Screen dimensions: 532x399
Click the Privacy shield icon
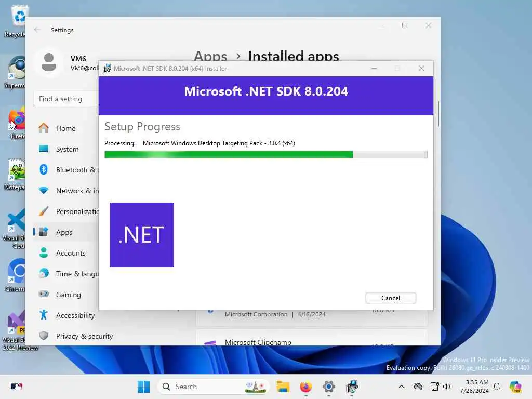pos(44,336)
